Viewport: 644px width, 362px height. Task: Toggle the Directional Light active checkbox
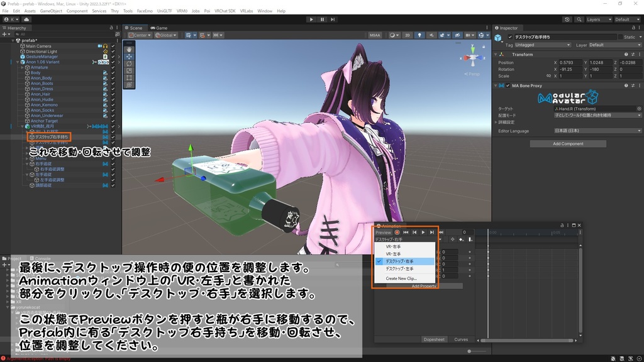click(113, 52)
